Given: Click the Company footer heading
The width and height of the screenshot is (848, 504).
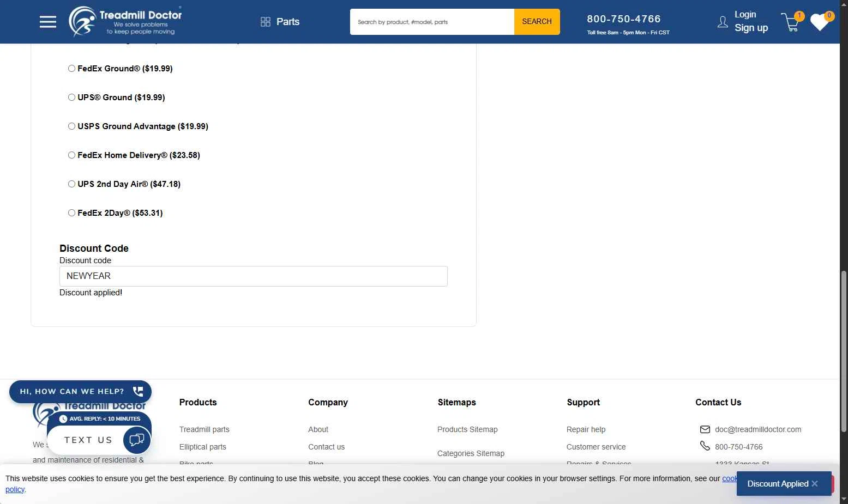Looking at the screenshot, I should (x=328, y=403).
